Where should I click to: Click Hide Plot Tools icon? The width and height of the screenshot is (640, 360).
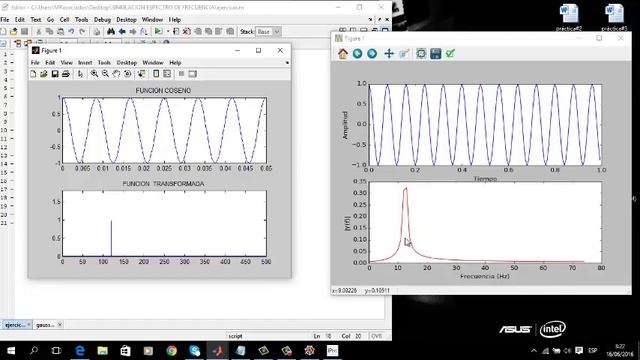point(181,74)
